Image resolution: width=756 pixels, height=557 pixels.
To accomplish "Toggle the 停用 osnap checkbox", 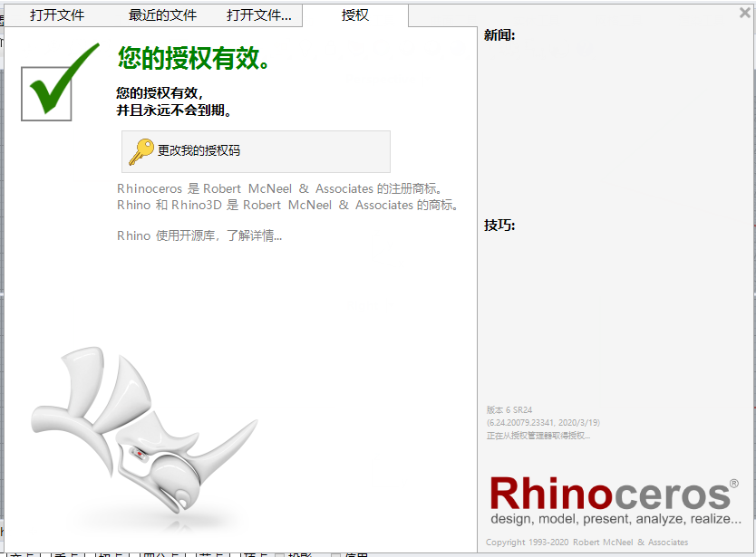I will pos(336,554).
